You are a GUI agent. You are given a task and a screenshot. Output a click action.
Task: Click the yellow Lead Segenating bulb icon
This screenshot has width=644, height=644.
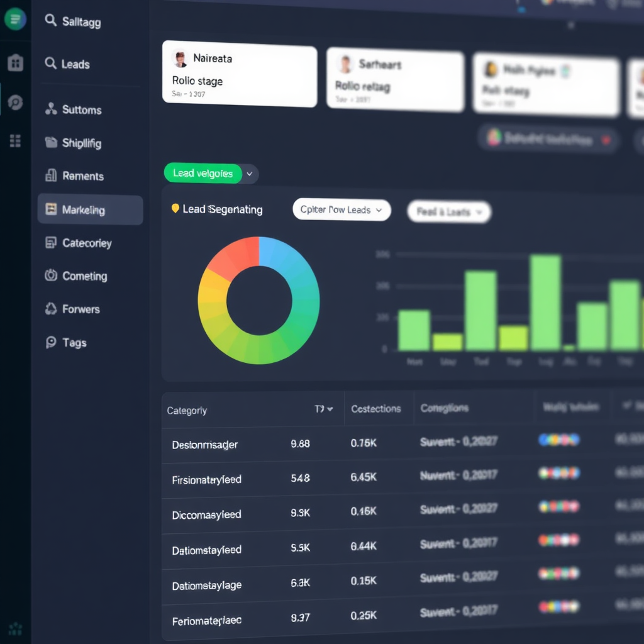click(175, 208)
